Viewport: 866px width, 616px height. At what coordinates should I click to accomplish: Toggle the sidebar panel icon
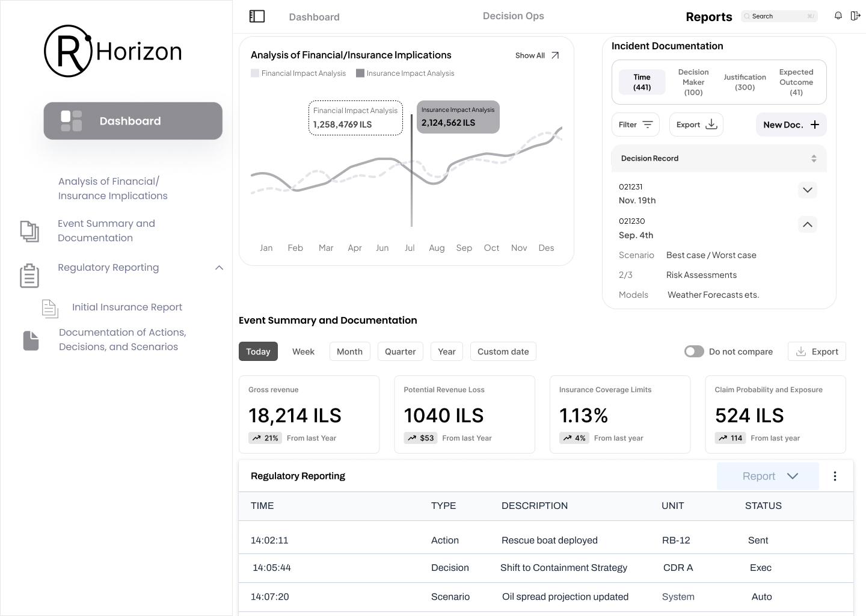[257, 16]
